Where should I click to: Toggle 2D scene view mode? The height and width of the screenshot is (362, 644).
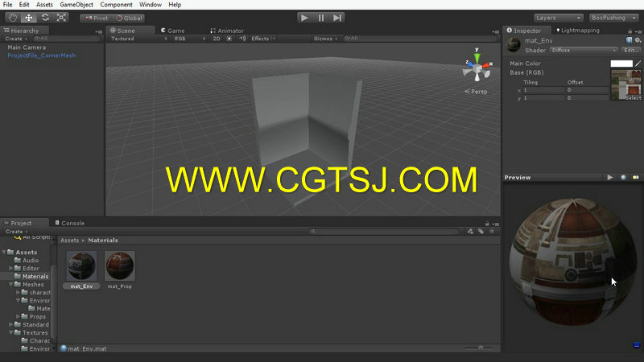217,39
